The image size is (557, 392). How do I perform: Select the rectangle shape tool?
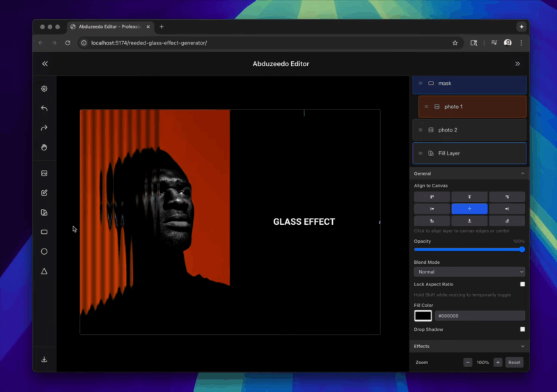coord(45,232)
